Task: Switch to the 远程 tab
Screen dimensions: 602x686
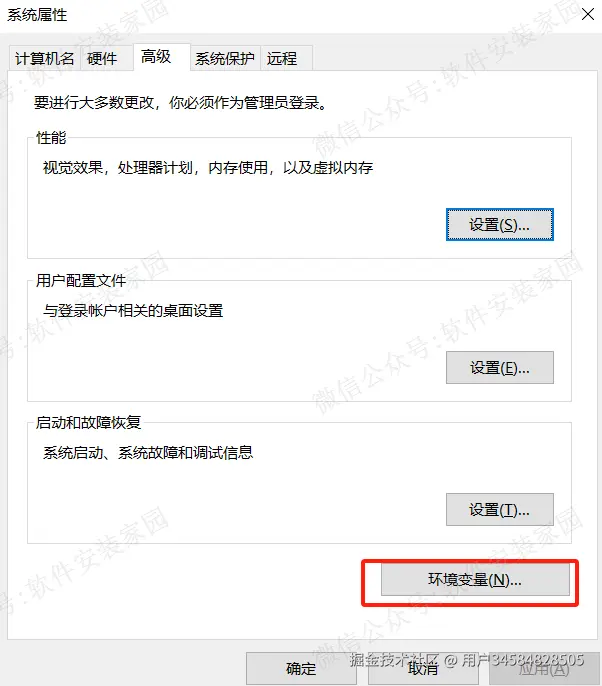Action: coord(286,58)
